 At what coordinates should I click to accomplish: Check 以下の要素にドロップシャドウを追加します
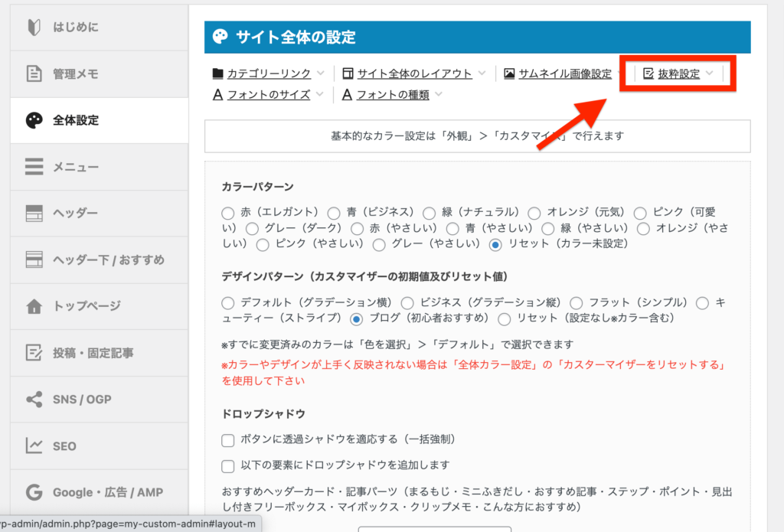pyautogui.click(x=227, y=465)
